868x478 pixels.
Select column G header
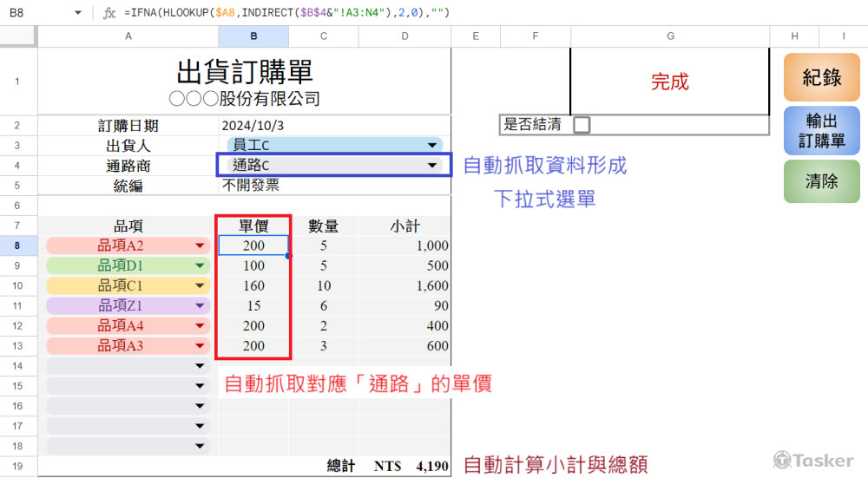(x=670, y=36)
